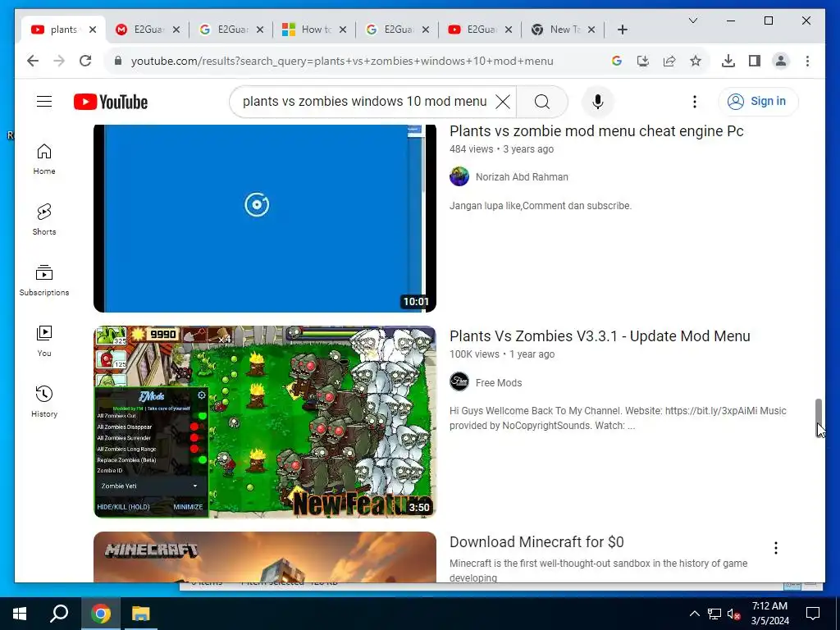
Task: Open Chrome downloads
Action: pos(728,61)
